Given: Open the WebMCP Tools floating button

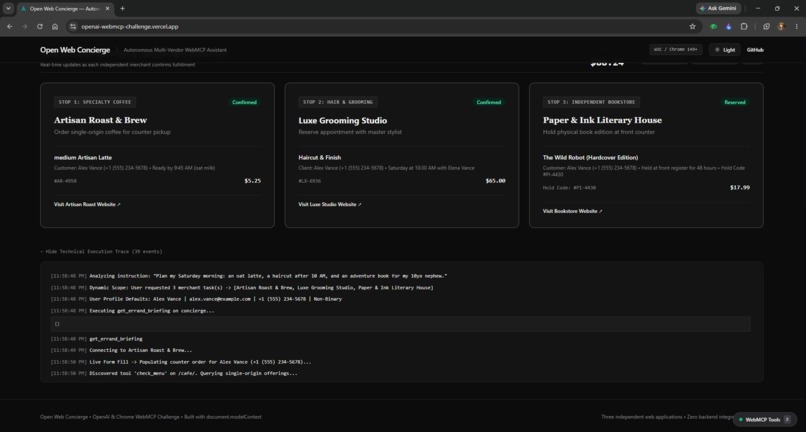Looking at the screenshot, I should click(x=764, y=420).
